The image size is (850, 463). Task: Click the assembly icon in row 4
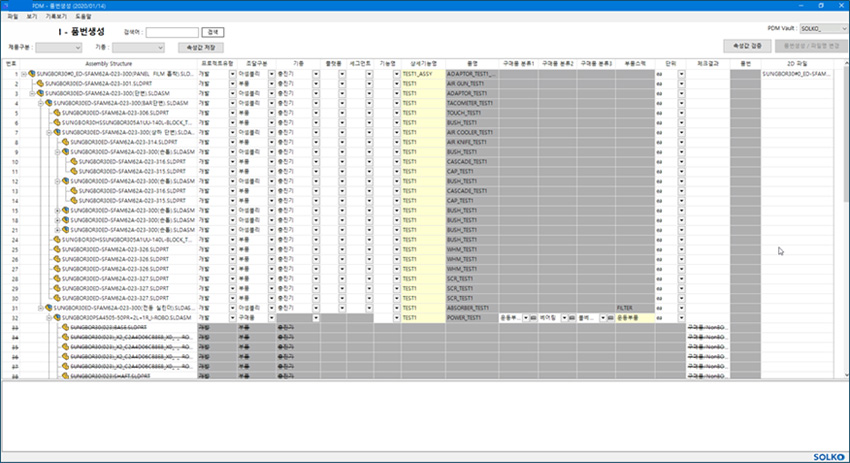point(49,102)
